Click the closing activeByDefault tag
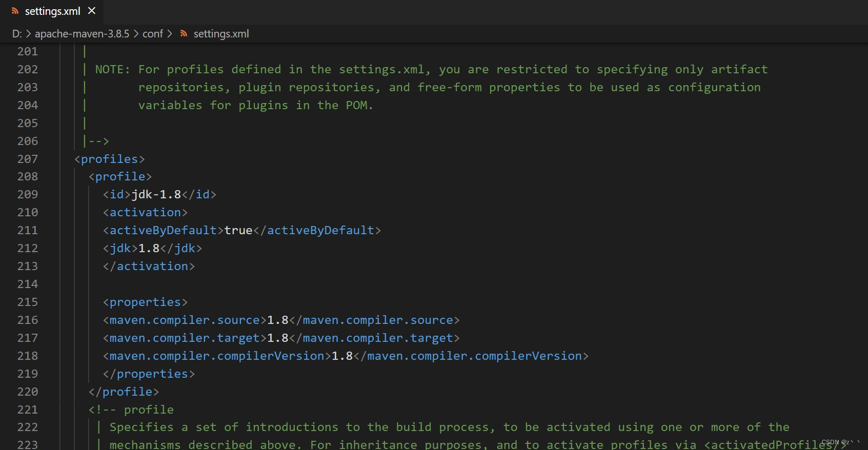Image resolution: width=868 pixels, height=450 pixels. tap(317, 230)
